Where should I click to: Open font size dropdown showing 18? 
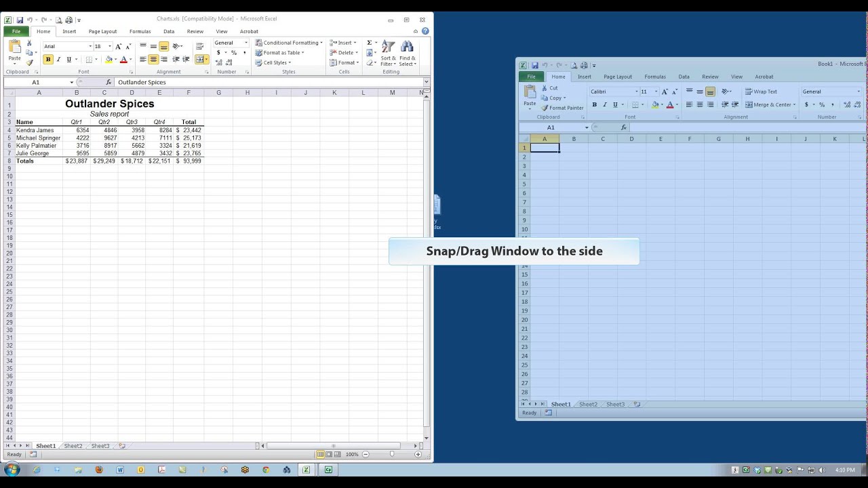tap(110, 47)
